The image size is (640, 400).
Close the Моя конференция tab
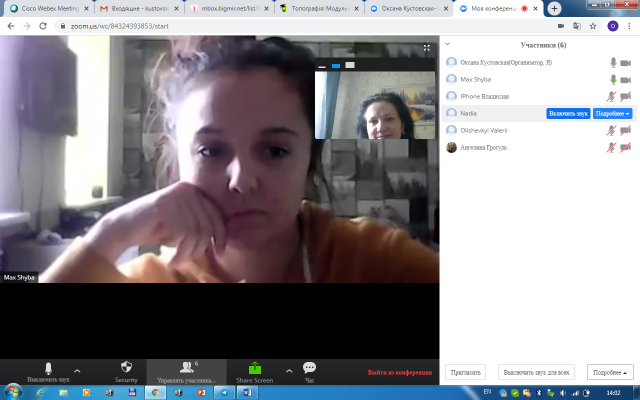pos(536,9)
